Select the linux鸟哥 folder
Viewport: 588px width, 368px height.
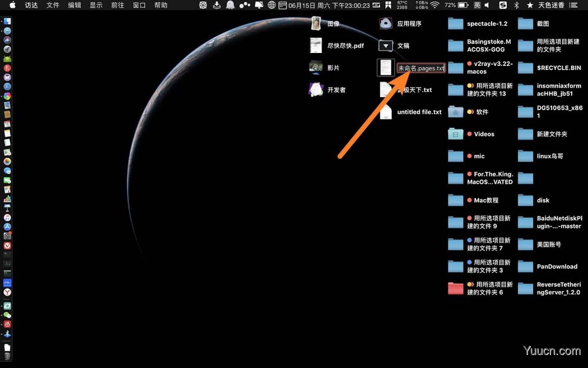pos(525,156)
